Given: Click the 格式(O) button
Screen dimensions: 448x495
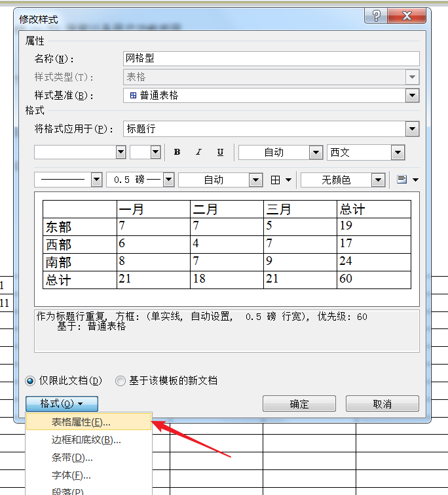Looking at the screenshot, I should [x=62, y=404].
